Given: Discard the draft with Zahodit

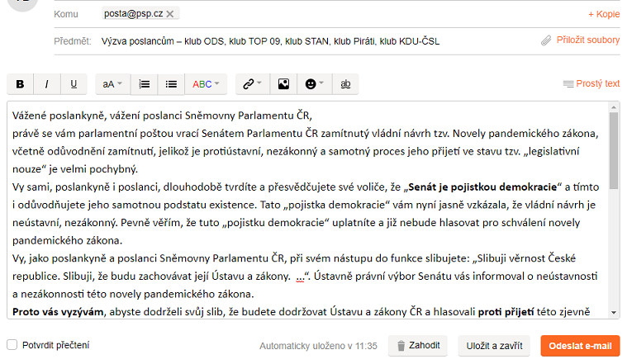Looking at the screenshot, I should pos(419,346).
